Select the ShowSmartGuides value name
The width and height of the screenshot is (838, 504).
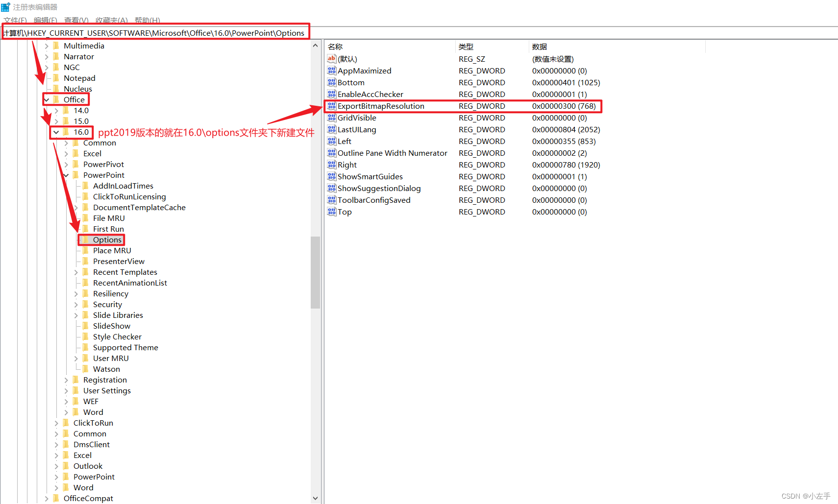(370, 176)
